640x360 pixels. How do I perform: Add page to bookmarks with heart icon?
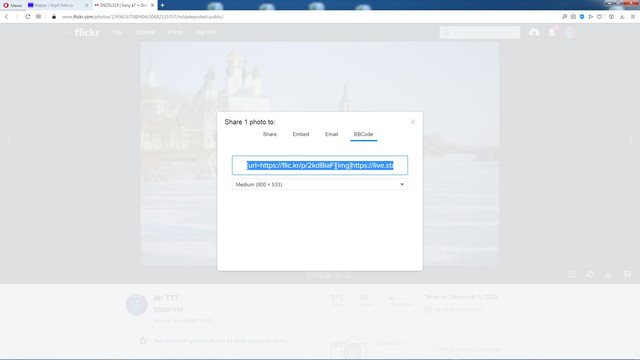600,17
